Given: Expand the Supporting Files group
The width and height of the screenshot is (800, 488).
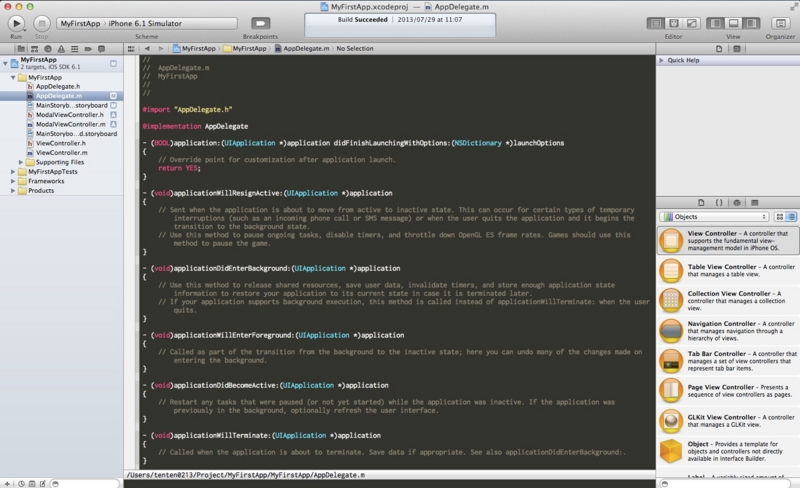Looking at the screenshot, I should pyautogui.click(x=21, y=162).
